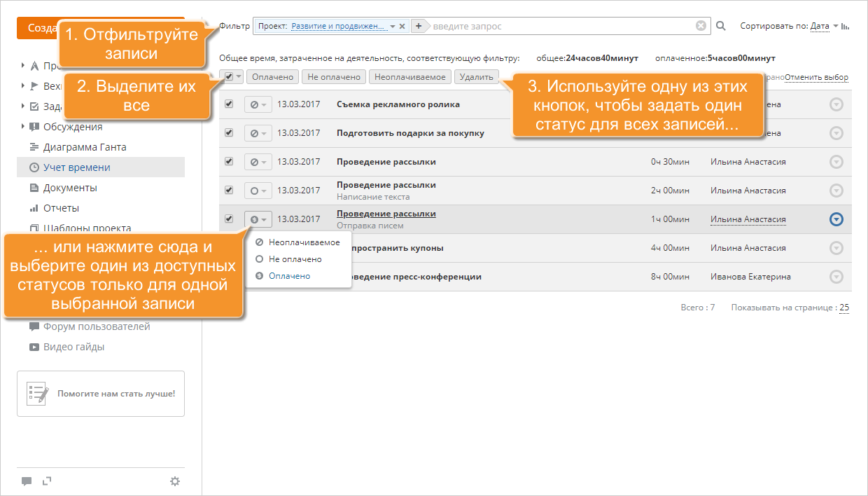Click the expand-arrows icon at sidebar bottom

click(x=47, y=481)
